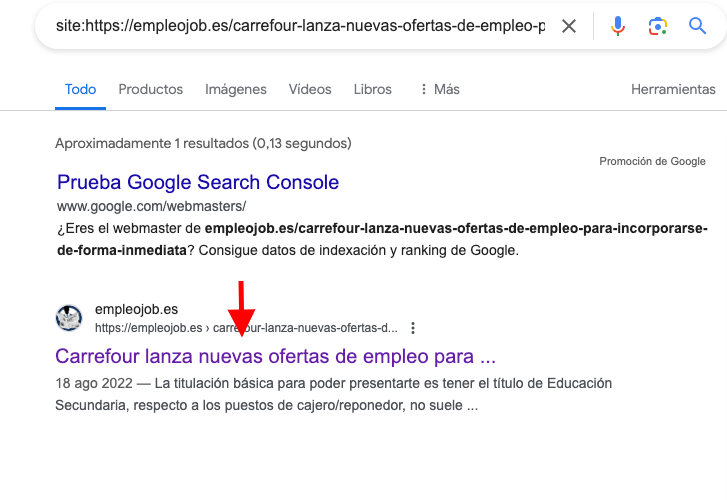This screenshot has height=500, width=727.
Task: Switch to the Imágenes tab
Action: coord(236,89)
